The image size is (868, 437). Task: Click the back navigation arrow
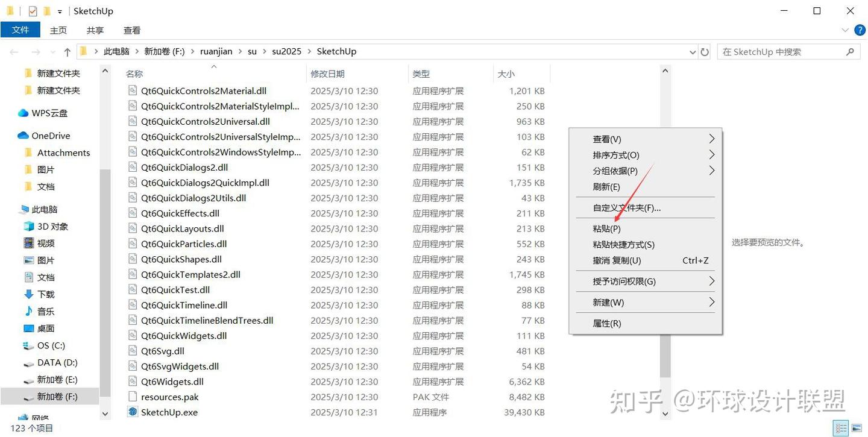14,51
